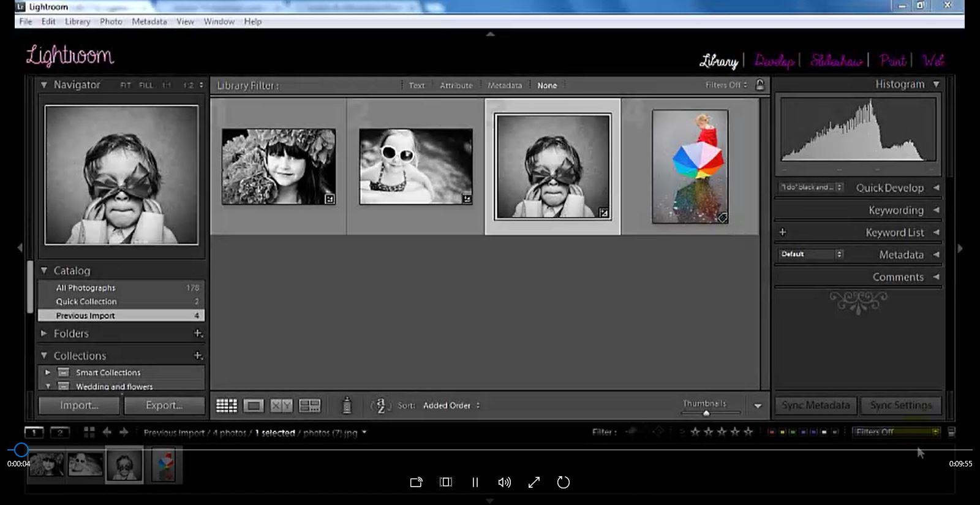This screenshot has width=980, height=505.
Task: Add a keyword with the plus icon
Action: [x=783, y=232]
